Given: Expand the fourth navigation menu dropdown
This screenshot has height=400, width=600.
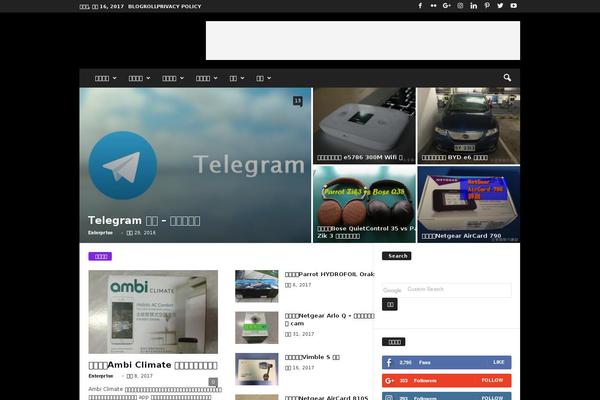Looking at the screenshot, I should 207,78.
